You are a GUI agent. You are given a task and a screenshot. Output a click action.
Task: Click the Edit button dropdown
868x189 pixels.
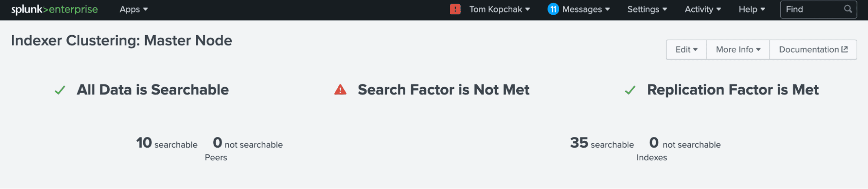point(686,50)
